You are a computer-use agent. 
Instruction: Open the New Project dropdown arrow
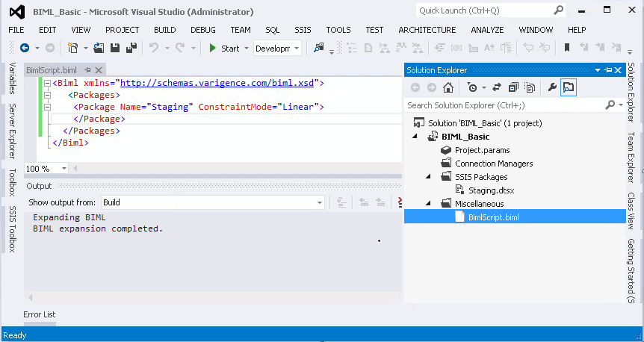(86, 48)
